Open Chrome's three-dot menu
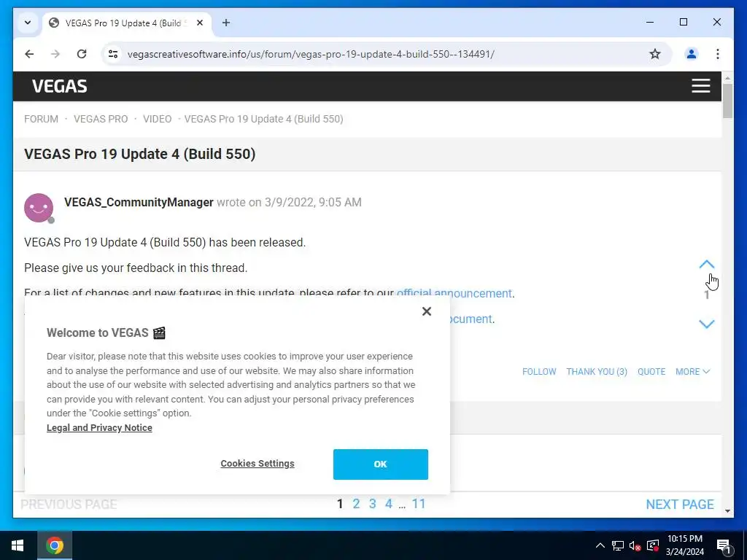 (718, 54)
